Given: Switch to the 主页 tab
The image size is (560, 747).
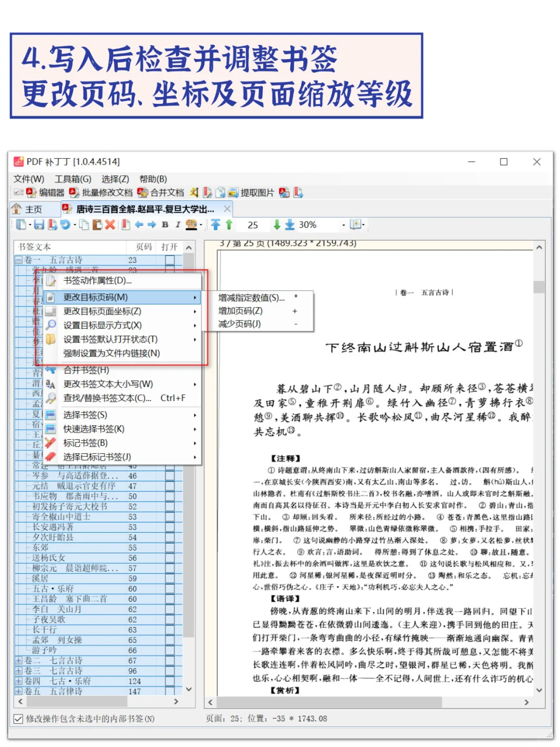Looking at the screenshot, I should (34, 209).
